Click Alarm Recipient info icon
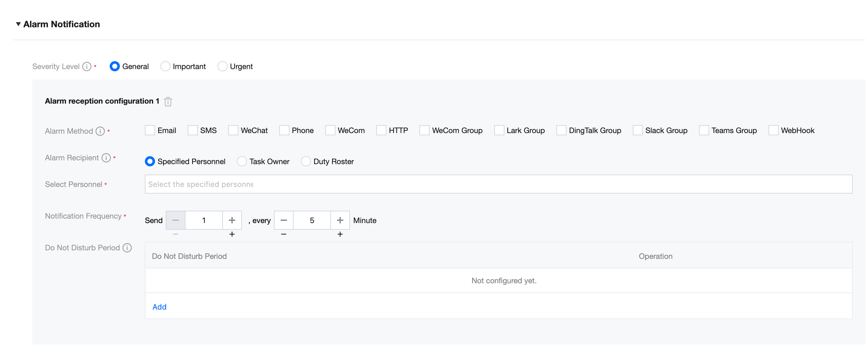 (106, 158)
